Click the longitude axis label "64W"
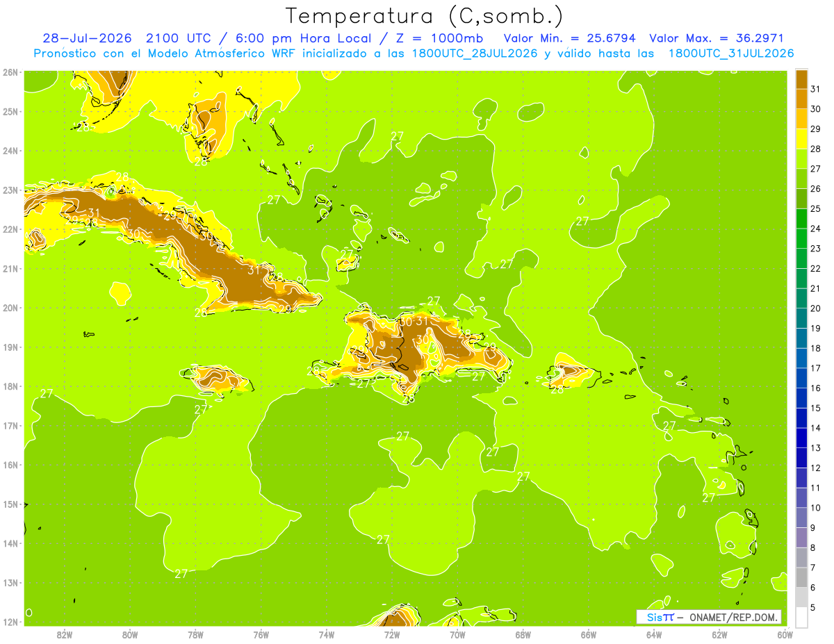 654,635
